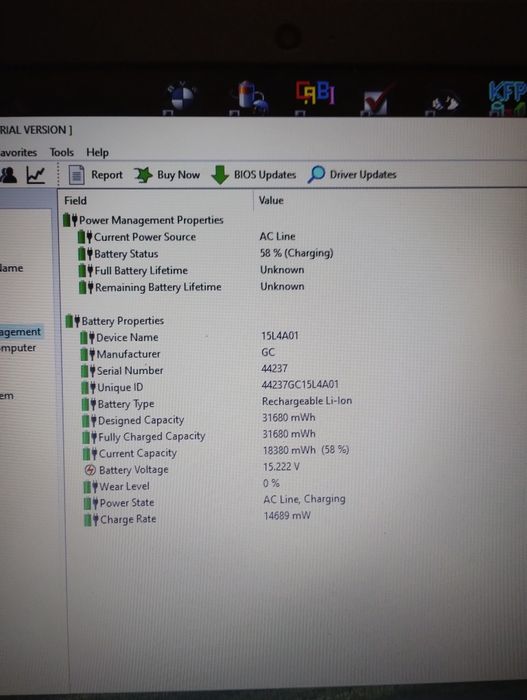Open the BMW desktop shortcut icon

tap(180, 97)
